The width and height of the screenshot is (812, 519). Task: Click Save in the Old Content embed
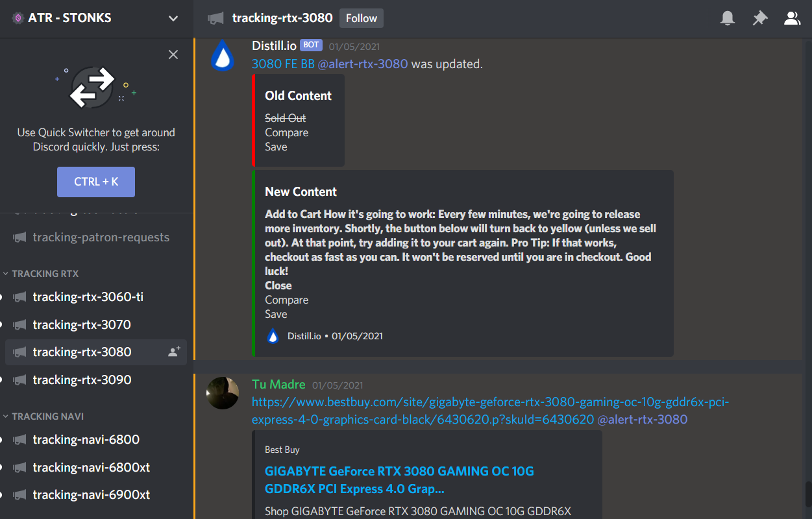[276, 147]
